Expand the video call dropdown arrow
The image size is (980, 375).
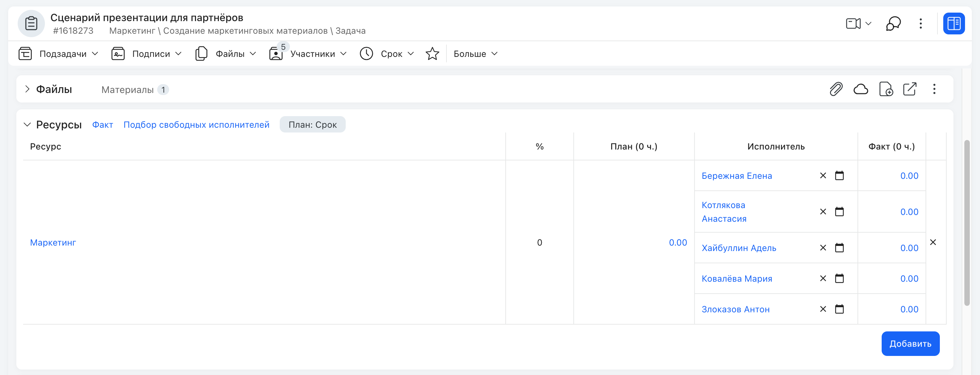(868, 24)
